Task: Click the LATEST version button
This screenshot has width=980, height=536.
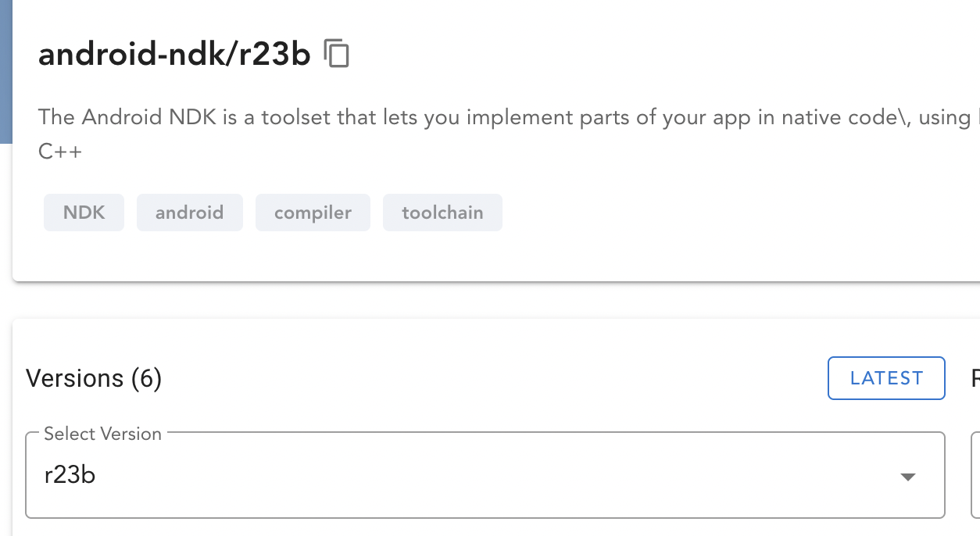Action: pos(885,377)
